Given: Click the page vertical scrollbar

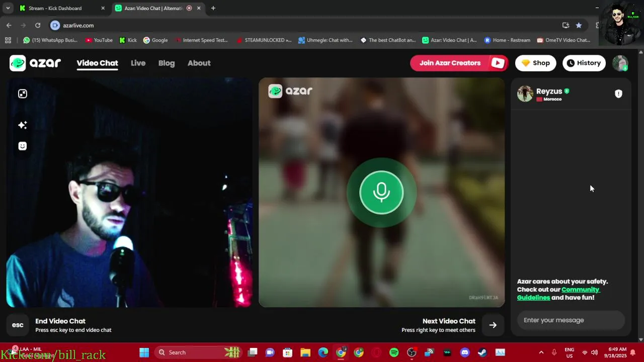Looking at the screenshot, I should tap(640, 196).
